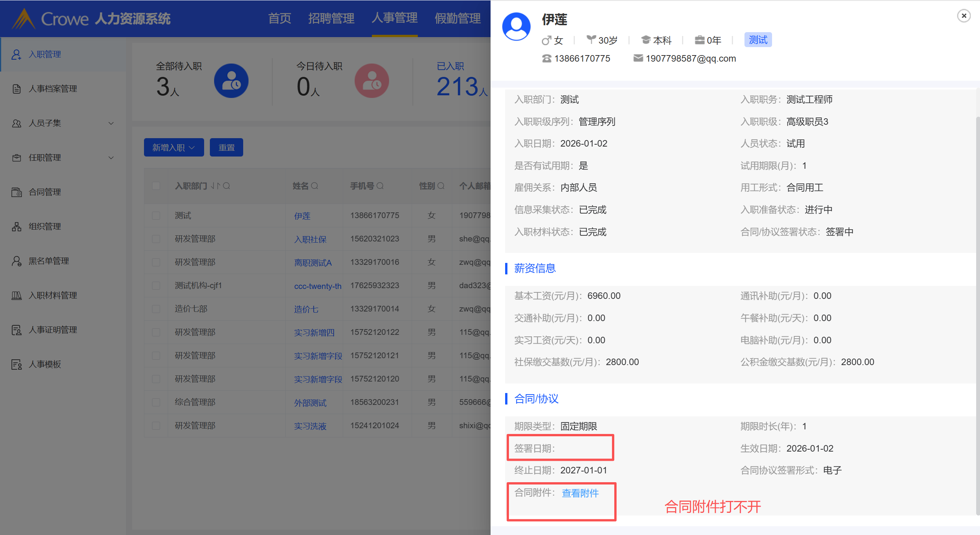The image size is (980, 535).
Task: Expand the 人员子集 submenu
Action: click(x=111, y=123)
